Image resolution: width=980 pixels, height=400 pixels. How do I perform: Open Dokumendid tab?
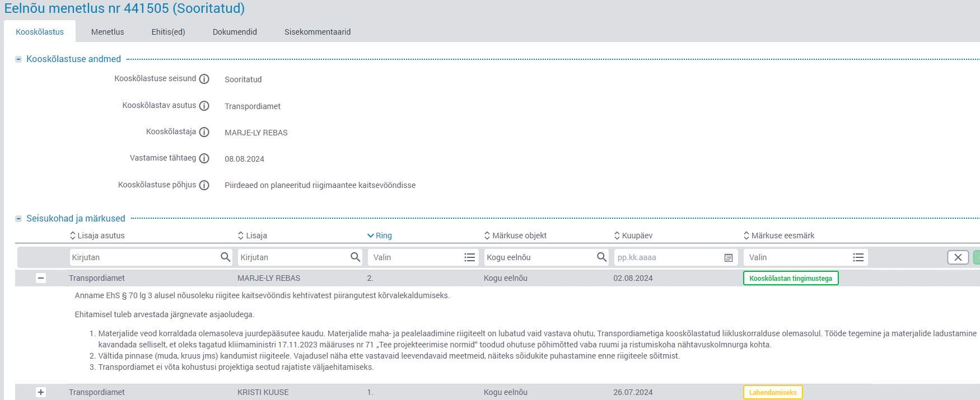pos(235,32)
